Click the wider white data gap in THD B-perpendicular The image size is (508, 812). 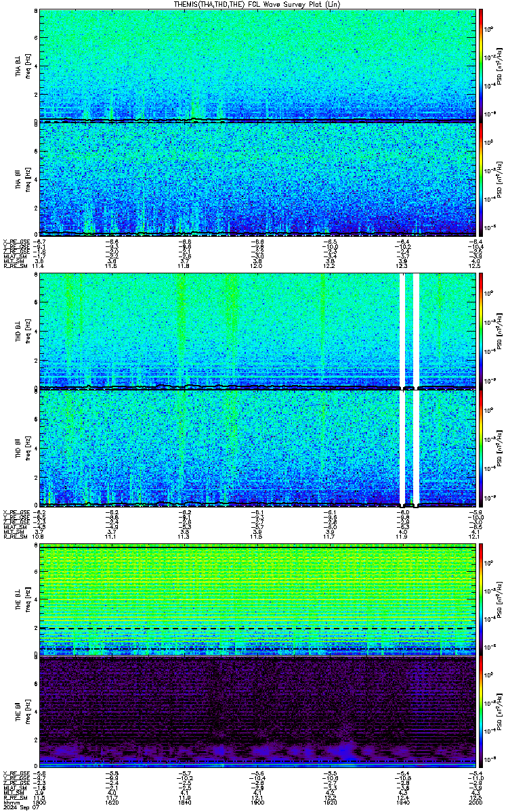tap(417, 331)
